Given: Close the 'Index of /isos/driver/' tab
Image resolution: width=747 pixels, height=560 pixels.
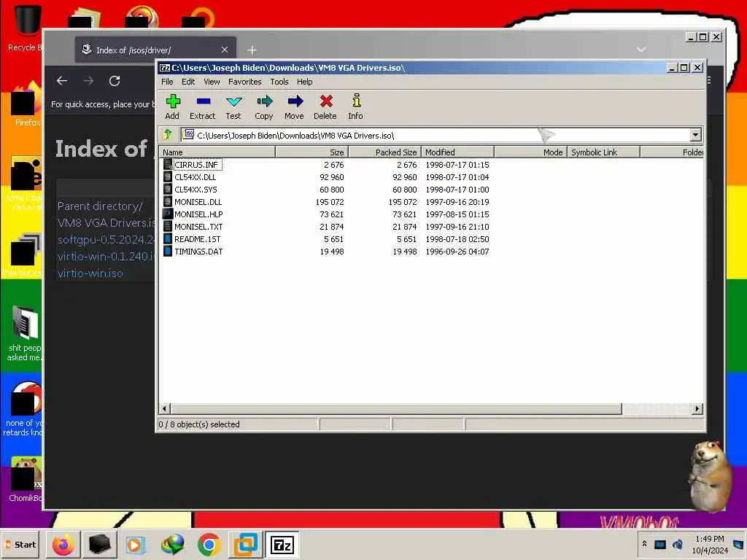Looking at the screenshot, I should click(x=225, y=50).
